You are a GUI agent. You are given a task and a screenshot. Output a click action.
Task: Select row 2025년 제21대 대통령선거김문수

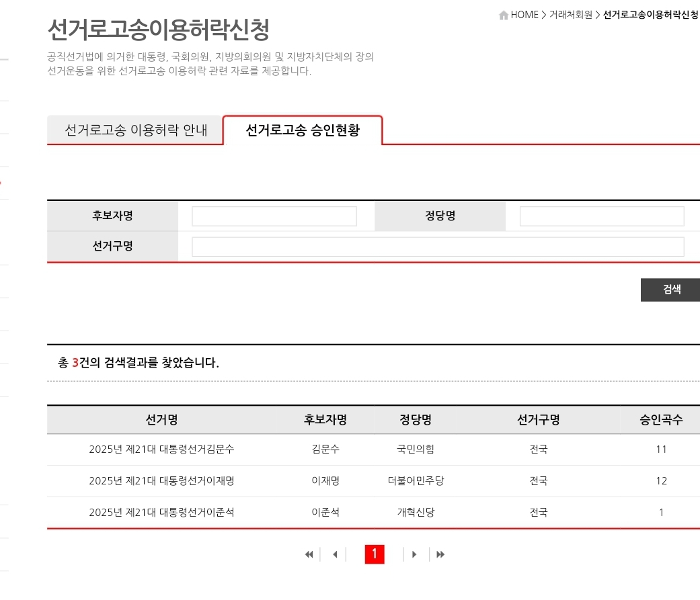[x=373, y=449]
